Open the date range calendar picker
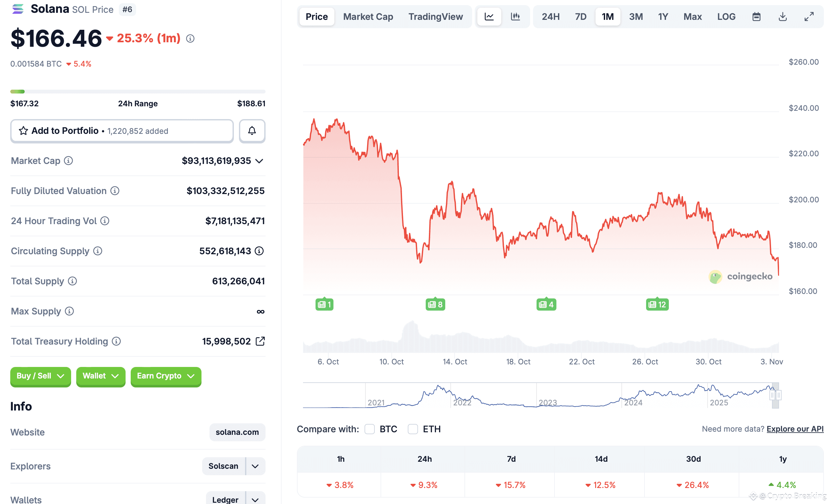Image resolution: width=829 pixels, height=504 pixels. click(x=756, y=16)
